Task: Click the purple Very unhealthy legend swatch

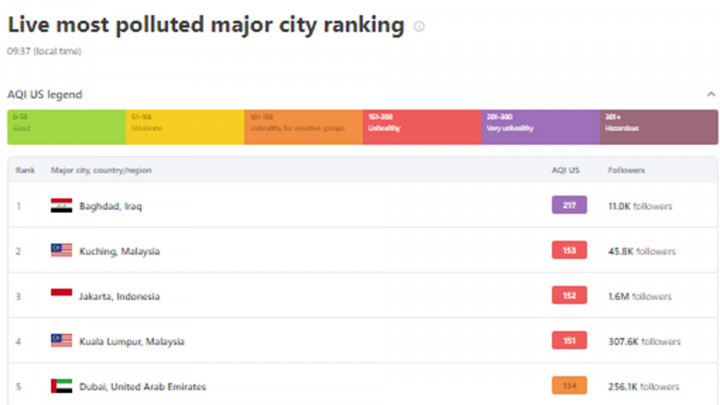Action: tap(541, 127)
